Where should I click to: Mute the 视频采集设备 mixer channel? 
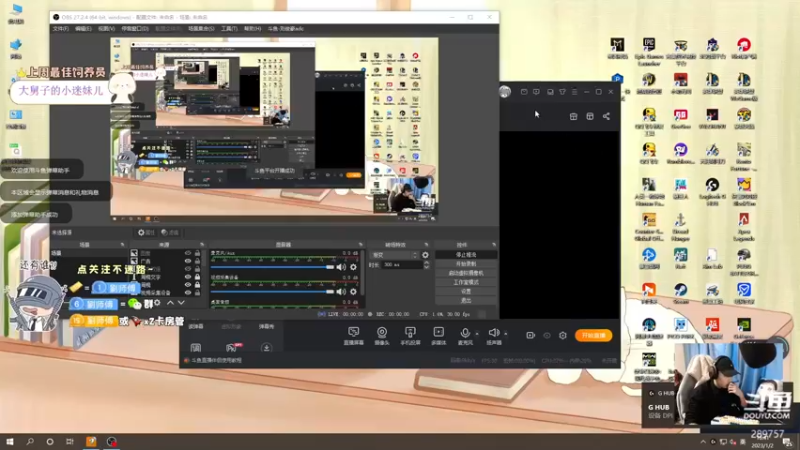tap(341, 292)
